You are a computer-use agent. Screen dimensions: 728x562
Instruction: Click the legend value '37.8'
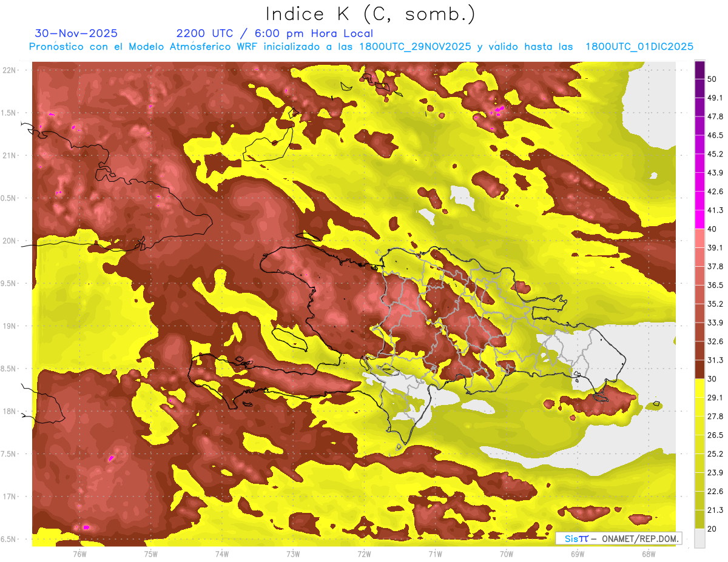pyautogui.click(x=715, y=266)
